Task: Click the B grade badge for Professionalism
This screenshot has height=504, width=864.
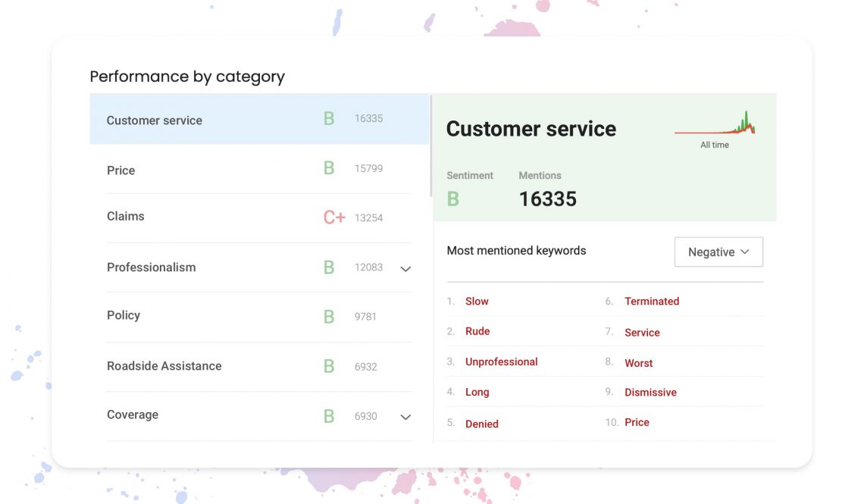Action: 328,267
